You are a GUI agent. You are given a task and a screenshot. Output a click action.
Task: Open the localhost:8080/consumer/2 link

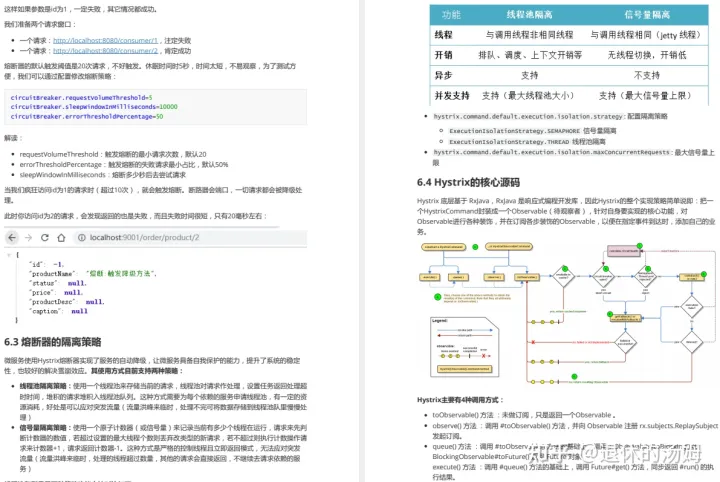click(x=105, y=51)
